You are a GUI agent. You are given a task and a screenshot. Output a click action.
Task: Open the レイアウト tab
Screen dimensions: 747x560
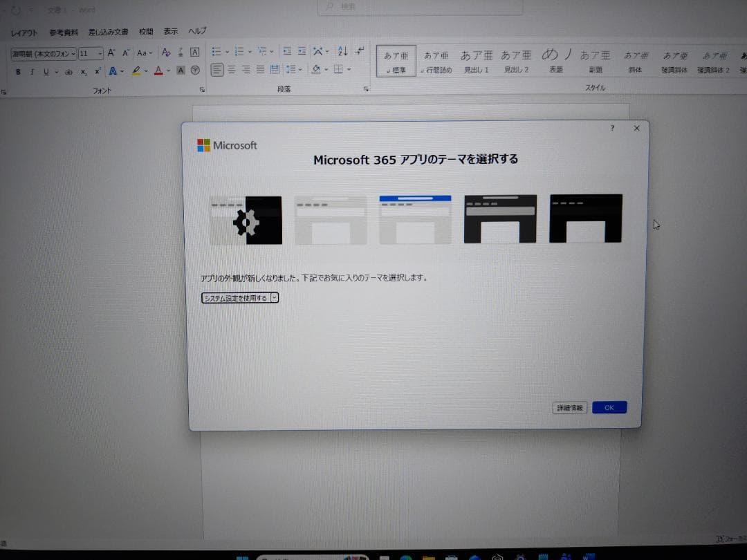[24, 33]
